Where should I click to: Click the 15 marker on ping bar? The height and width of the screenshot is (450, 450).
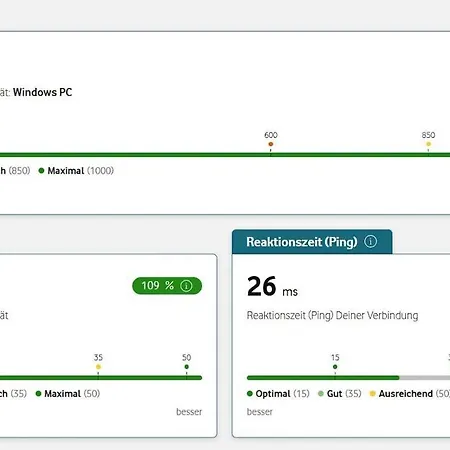[335, 367]
